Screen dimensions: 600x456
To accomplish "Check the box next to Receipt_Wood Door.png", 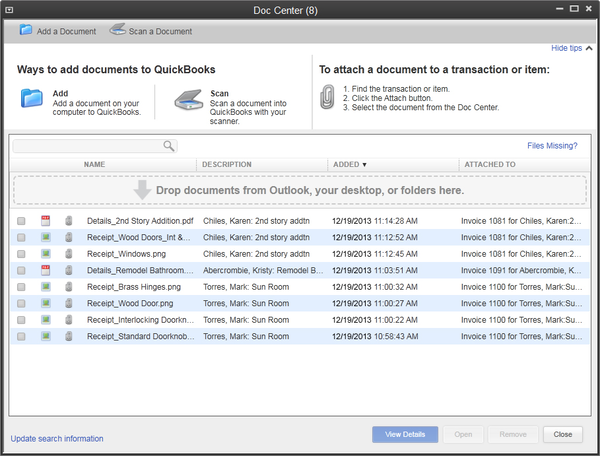I will point(21,303).
